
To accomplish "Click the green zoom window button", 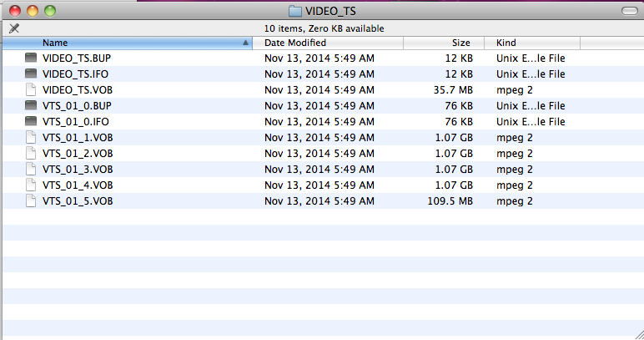I will coord(50,11).
